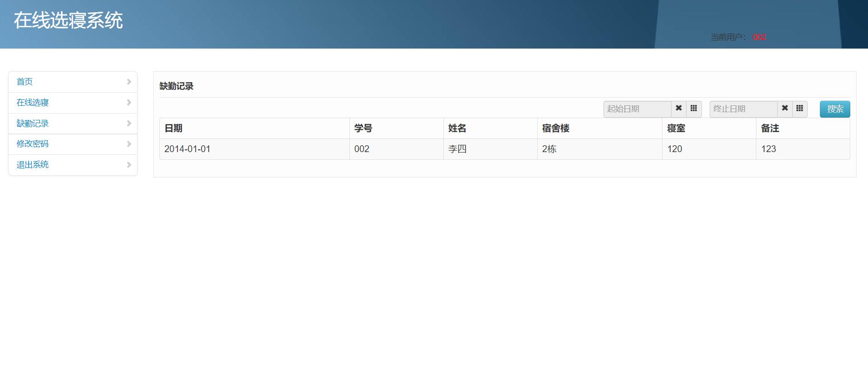Click the 学号 column header
This screenshot has width=868, height=365.
397,128
